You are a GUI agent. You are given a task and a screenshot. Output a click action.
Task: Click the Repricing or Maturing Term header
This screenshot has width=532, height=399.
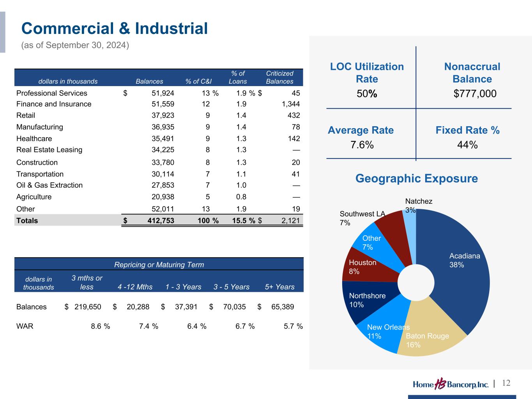coord(159,265)
